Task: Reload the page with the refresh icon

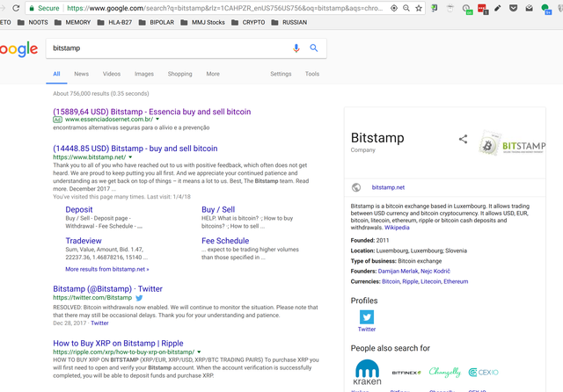Action: point(16,8)
